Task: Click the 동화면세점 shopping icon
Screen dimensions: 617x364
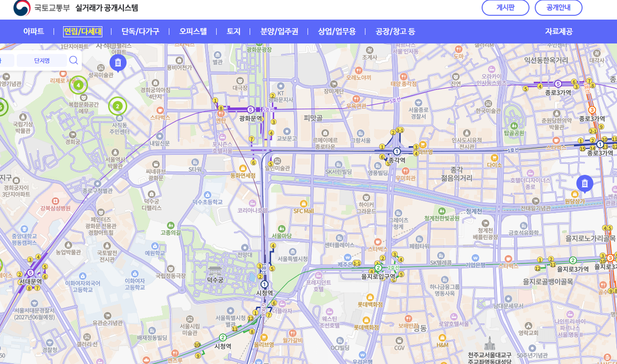Action: coord(242,168)
